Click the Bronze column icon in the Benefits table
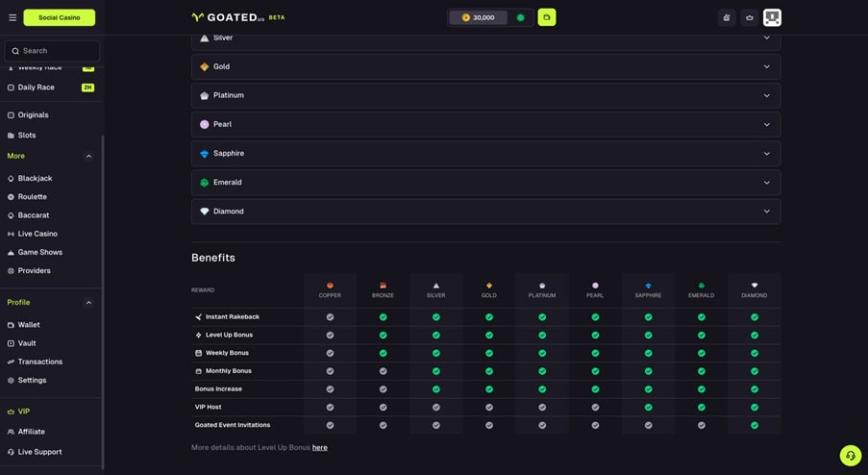Image resolution: width=868 pixels, height=475 pixels. point(384,286)
